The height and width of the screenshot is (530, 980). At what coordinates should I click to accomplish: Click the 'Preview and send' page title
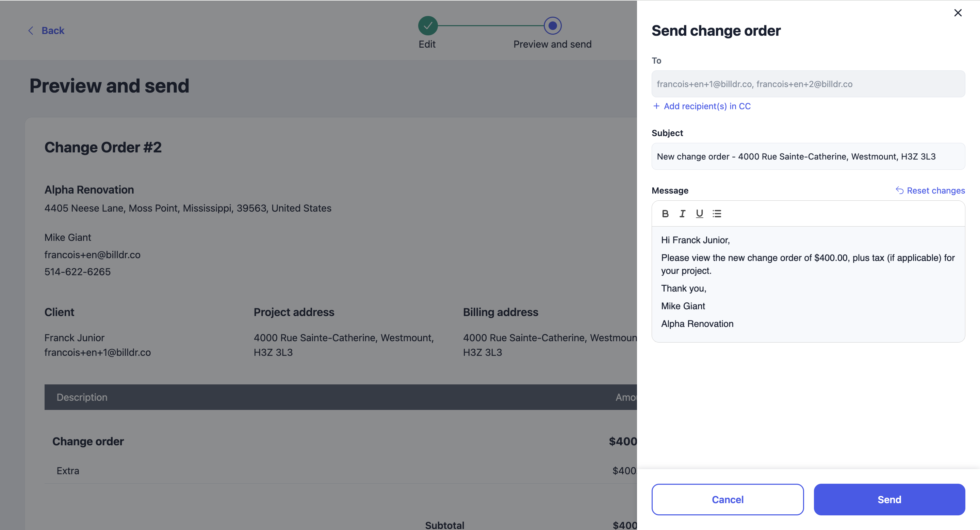(x=109, y=85)
